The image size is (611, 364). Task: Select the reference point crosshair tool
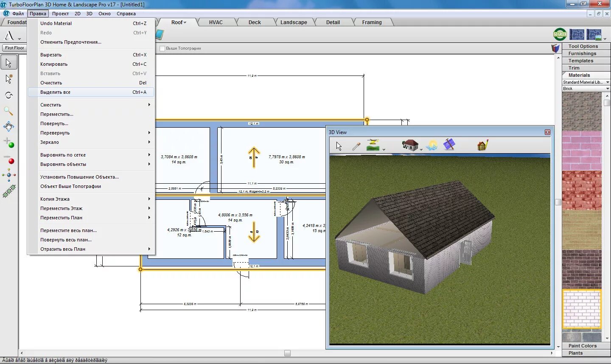click(8, 175)
